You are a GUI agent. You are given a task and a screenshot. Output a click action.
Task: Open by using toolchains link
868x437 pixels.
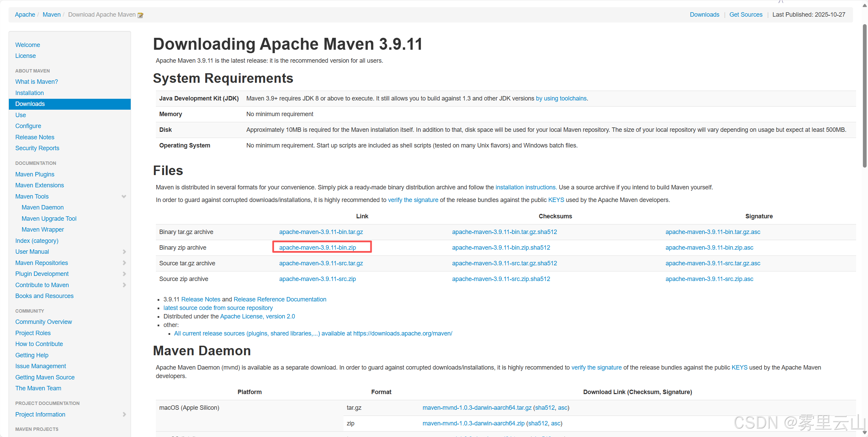[561, 98]
